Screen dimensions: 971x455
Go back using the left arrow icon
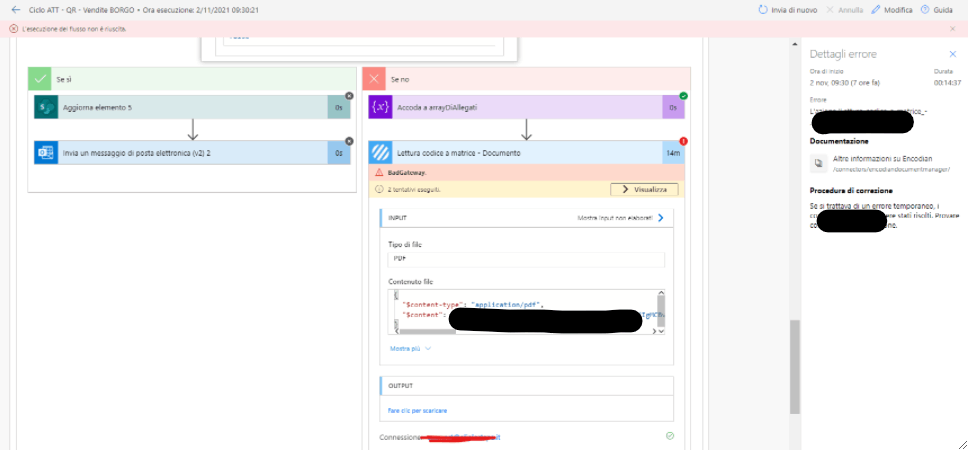click(x=15, y=10)
